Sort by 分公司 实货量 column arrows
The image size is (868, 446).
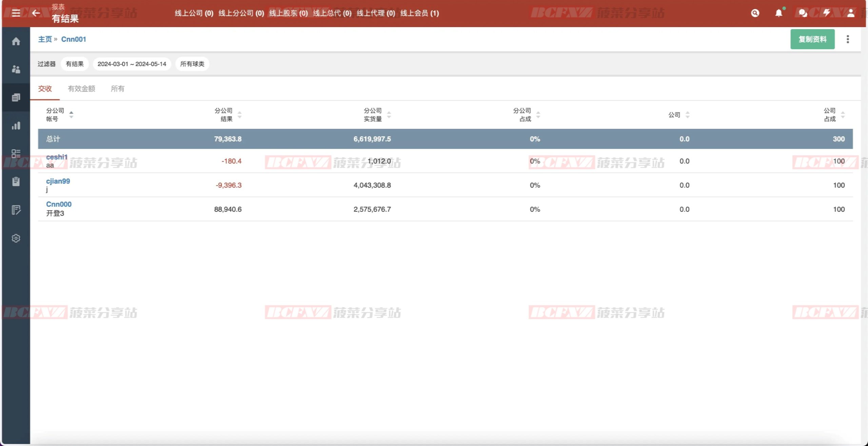(x=389, y=115)
